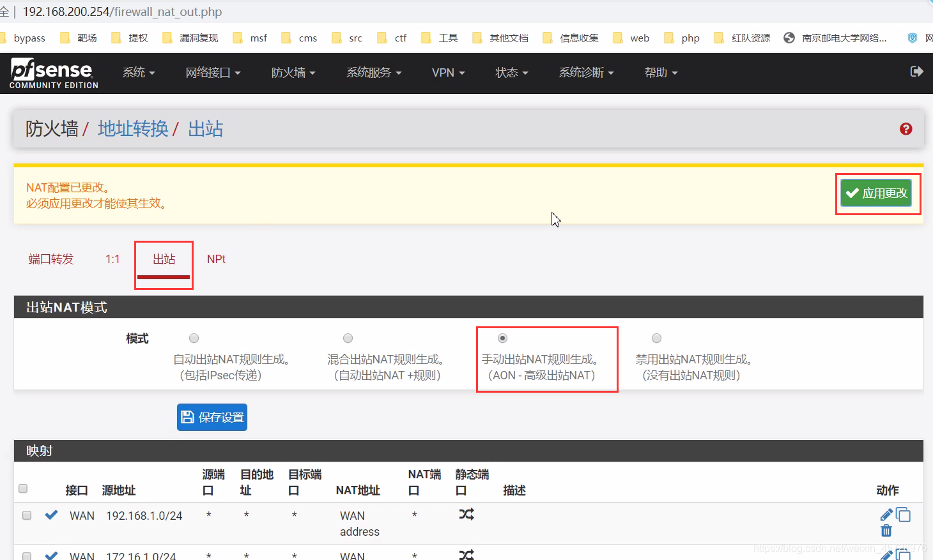The width and height of the screenshot is (933, 560).
Task: Select 混合出站NAT规则生成 radio mode
Action: (348, 338)
